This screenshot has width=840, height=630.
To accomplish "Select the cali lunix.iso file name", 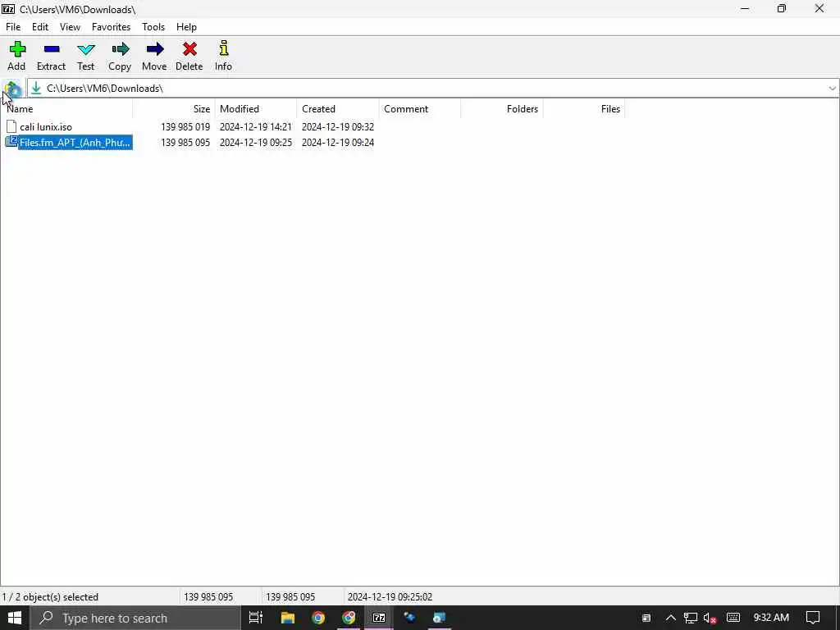I will pyautogui.click(x=46, y=127).
